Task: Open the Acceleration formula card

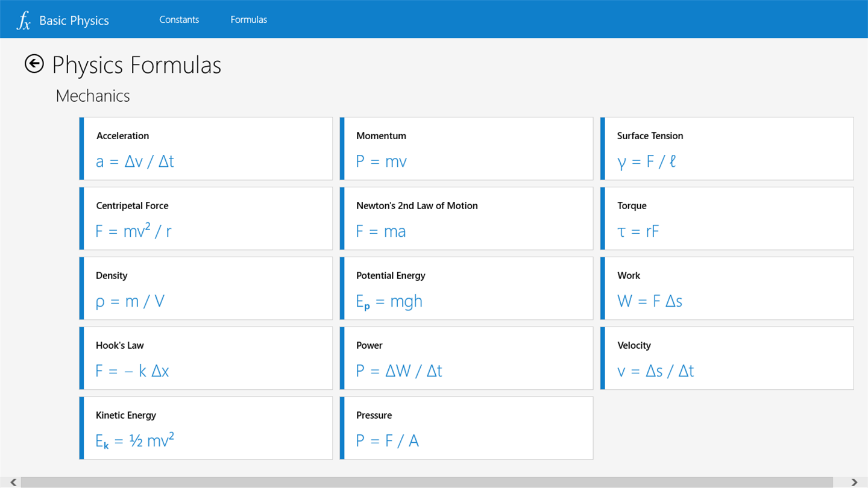Action: 206,149
